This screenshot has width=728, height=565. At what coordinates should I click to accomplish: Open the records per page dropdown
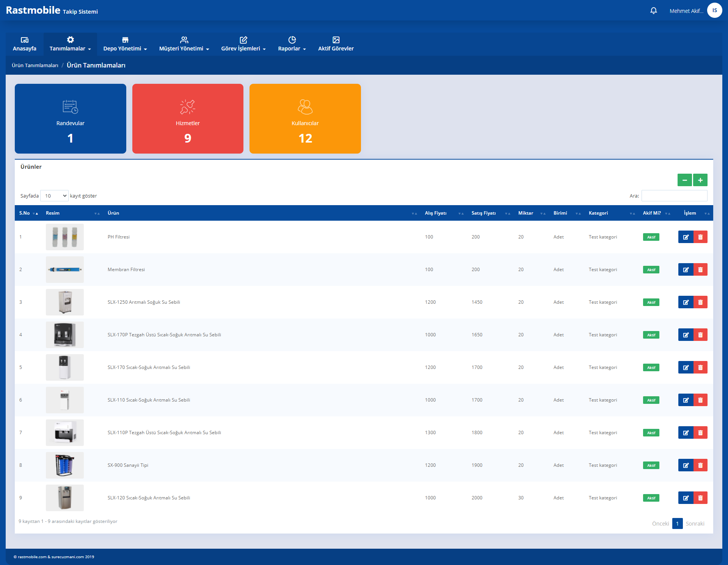(x=54, y=196)
